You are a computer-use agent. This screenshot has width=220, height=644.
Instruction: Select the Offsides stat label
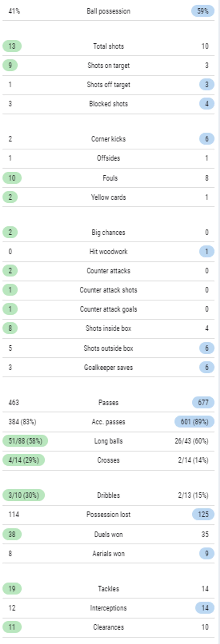[108, 158]
